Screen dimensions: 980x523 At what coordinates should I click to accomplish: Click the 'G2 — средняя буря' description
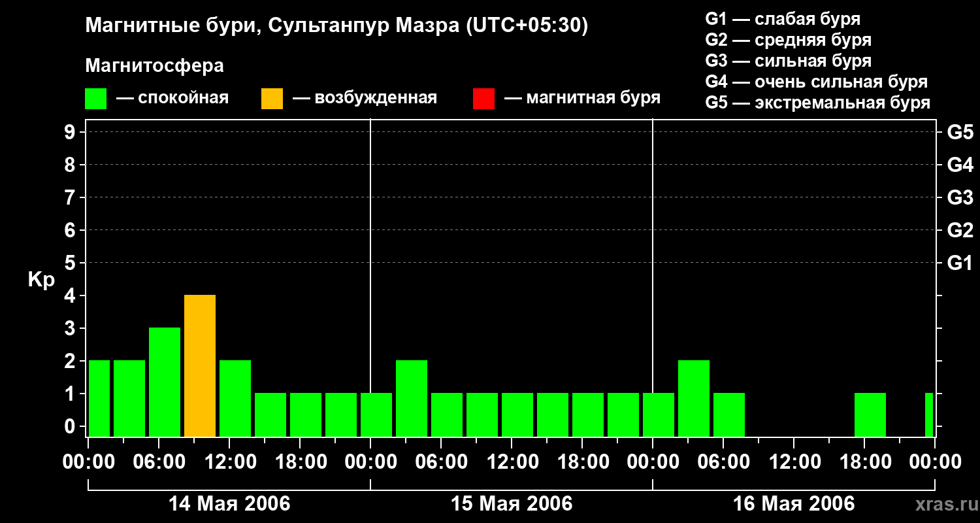789,40
